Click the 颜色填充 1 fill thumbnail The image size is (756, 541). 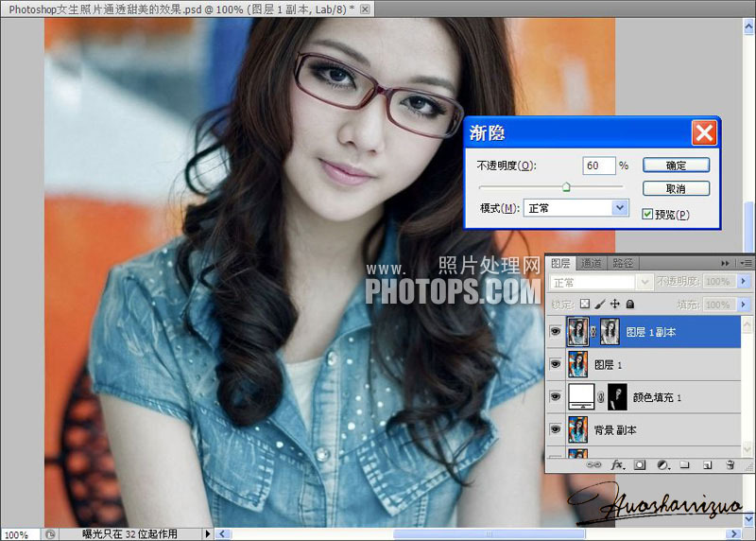click(581, 396)
